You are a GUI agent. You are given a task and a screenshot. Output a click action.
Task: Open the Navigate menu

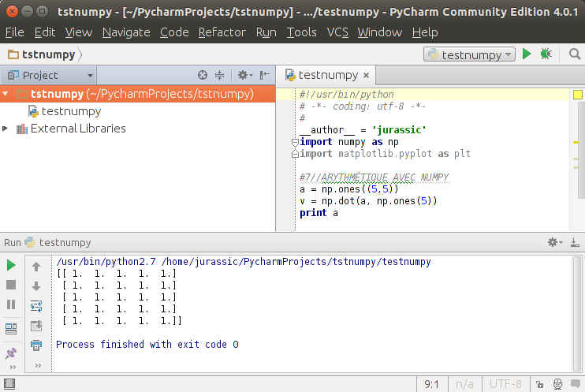pyautogui.click(x=126, y=32)
